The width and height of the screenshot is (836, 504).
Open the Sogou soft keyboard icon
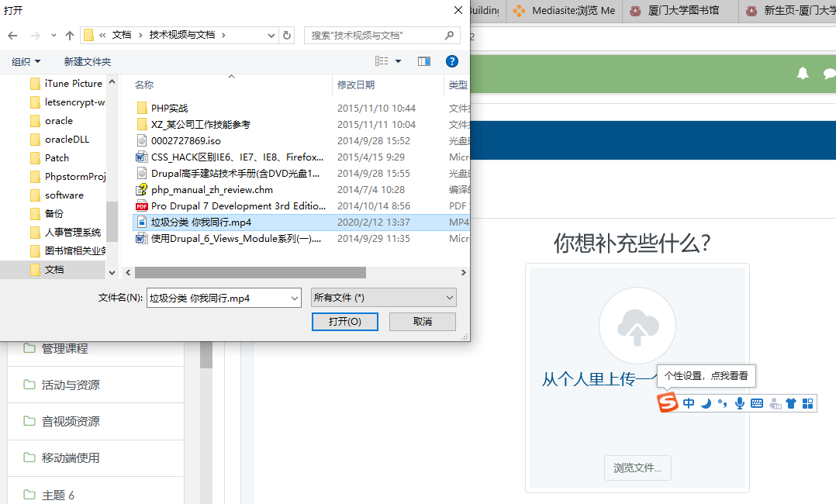click(x=757, y=403)
